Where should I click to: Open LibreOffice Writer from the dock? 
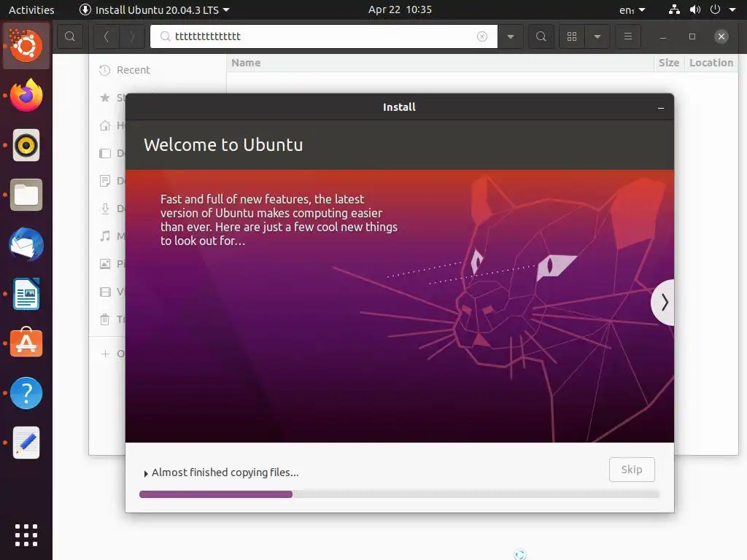(x=26, y=294)
